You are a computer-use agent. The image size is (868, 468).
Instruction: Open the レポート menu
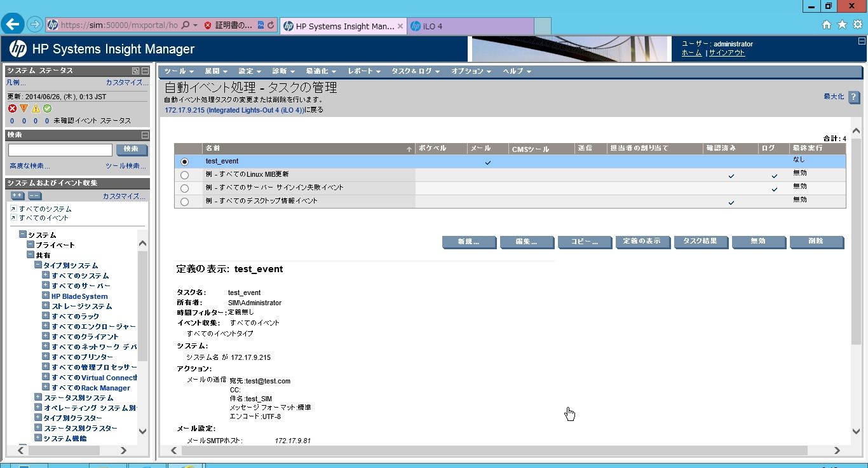click(x=364, y=71)
